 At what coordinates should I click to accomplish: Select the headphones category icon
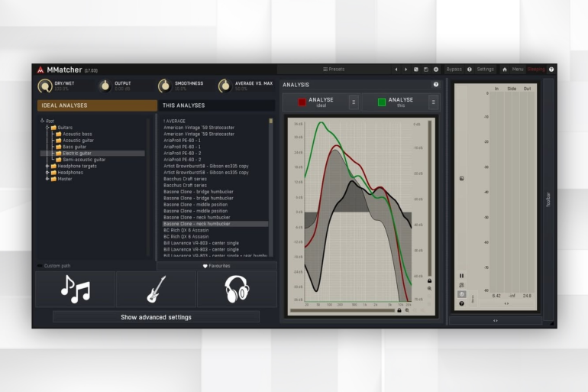coord(237,289)
